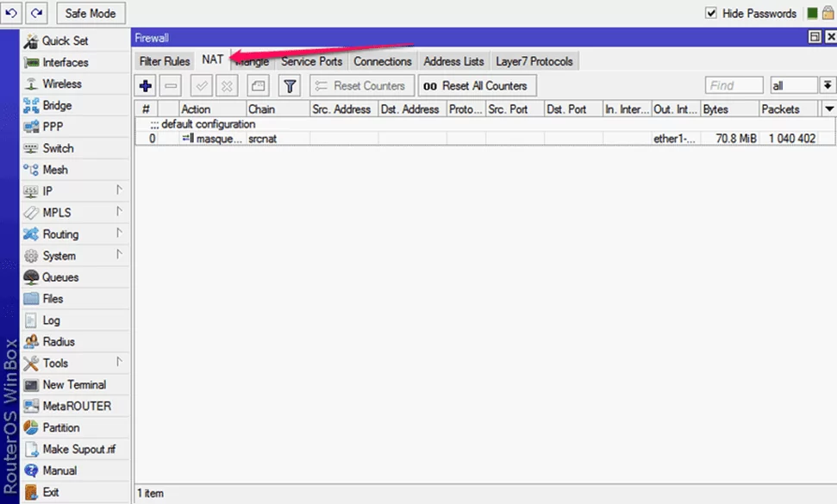Click the filter funnel icon
The width and height of the screenshot is (837, 504).
290,86
